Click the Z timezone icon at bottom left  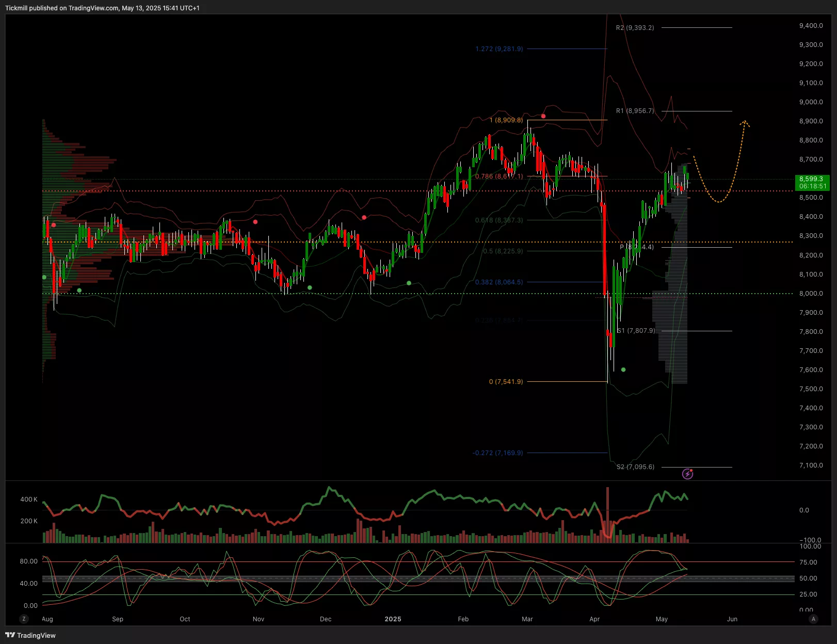pos(24,619)
